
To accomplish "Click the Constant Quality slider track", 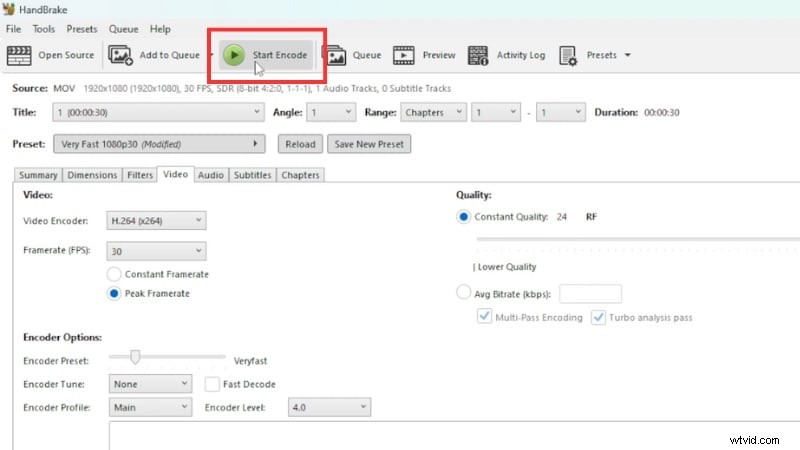I will 638,239.
